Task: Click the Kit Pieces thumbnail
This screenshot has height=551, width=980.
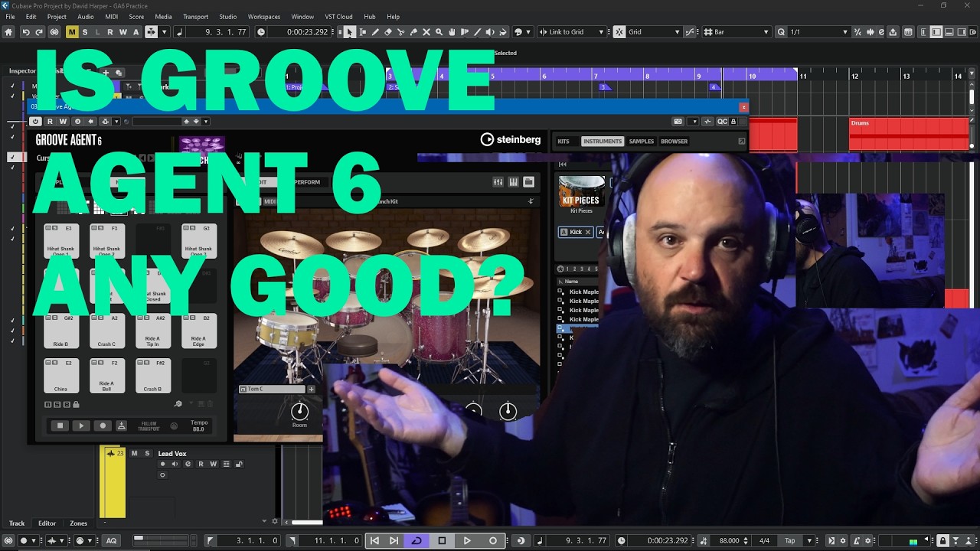Action: pyautogui.click(x=582, y=191)
